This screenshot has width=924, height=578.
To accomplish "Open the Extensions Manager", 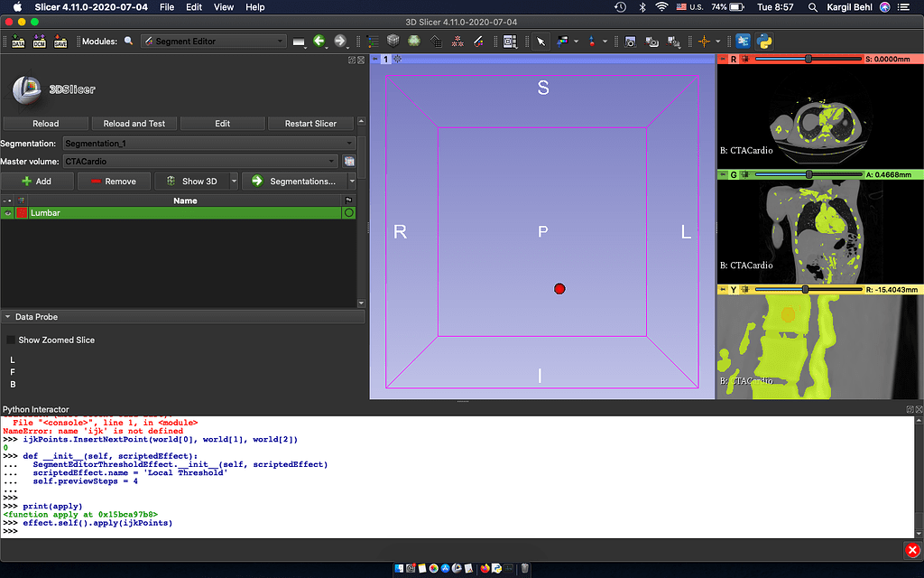I will click(742, 41).
